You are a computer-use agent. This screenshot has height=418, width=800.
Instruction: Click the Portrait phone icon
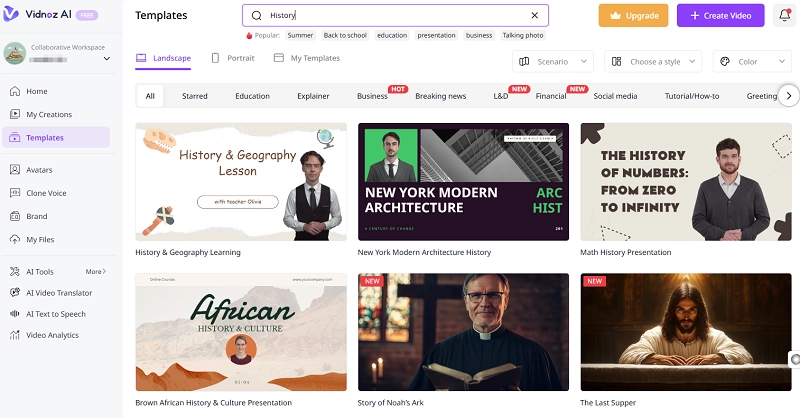pos(215,58)
